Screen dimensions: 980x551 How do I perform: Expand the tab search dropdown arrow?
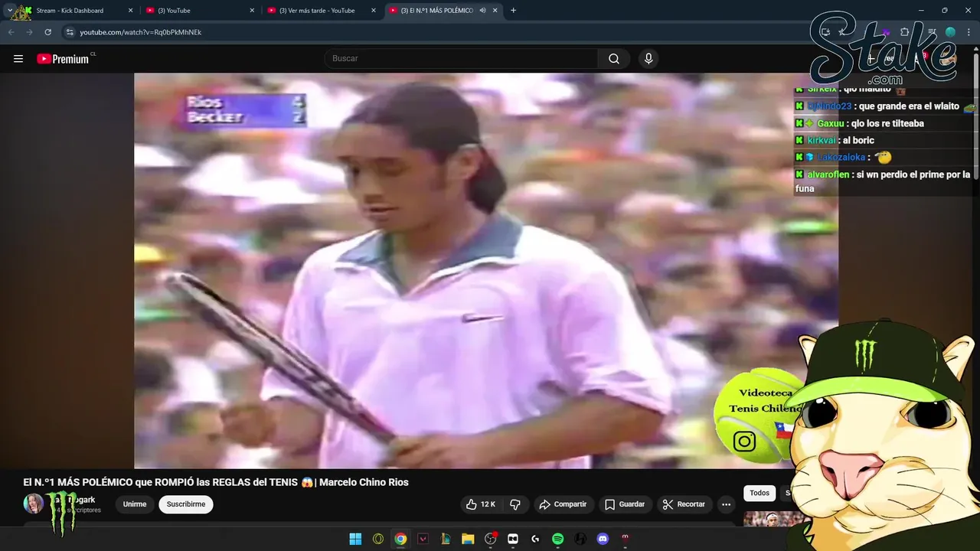tap(10, 11)
